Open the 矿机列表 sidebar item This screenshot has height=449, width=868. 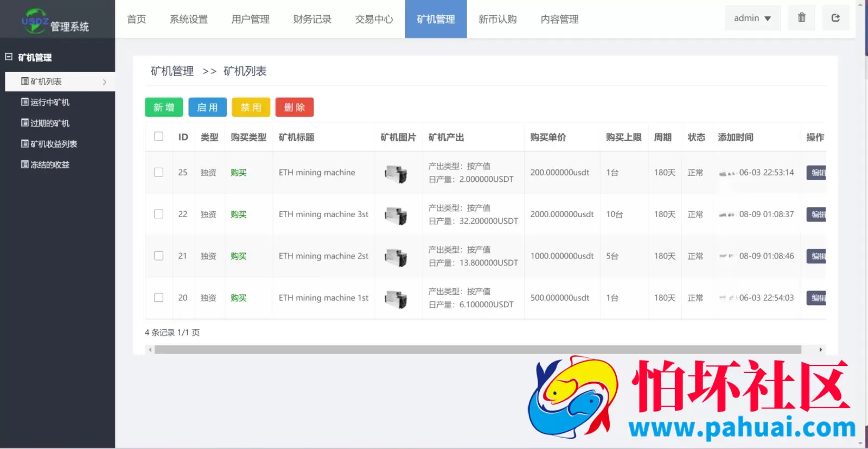tap(60, 81)
